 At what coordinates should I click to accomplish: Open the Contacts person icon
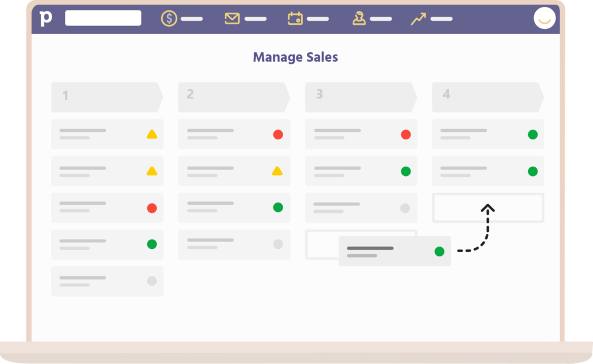coord(359,19)
